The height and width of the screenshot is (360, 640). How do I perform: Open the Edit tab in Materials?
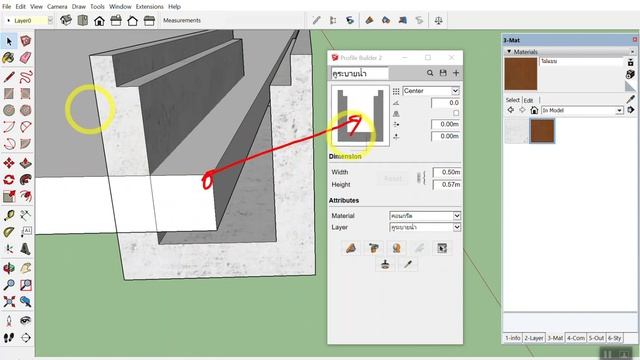click(529, 100)
